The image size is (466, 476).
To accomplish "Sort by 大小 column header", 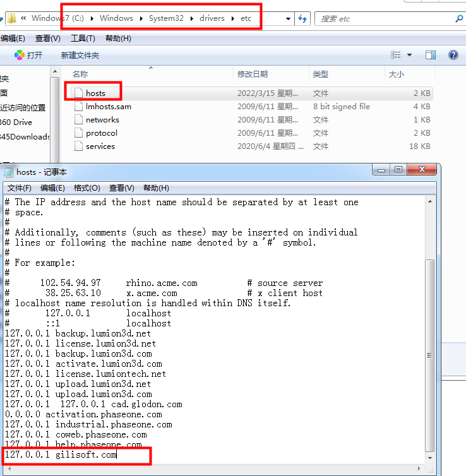I will tap(396, 74).
